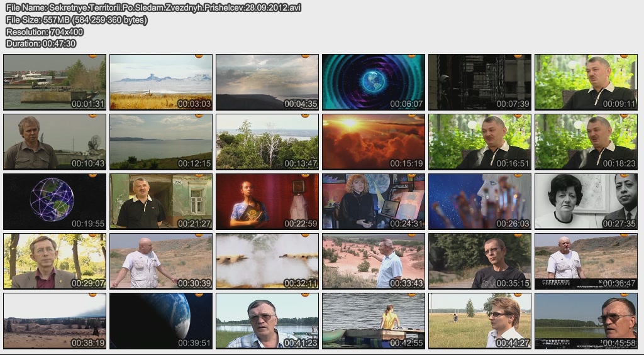
Task: Open the thumbnail stamped 00:18:23
Action: [586, 142]
